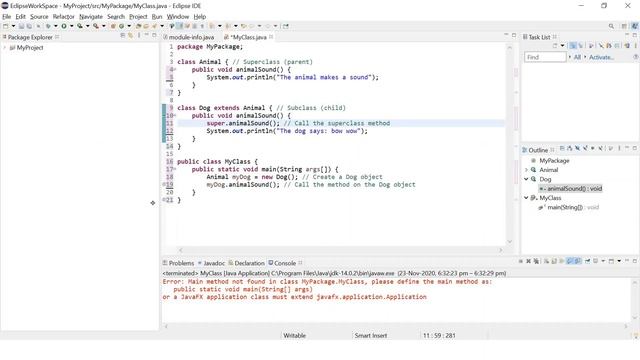This screenshot has height=360, width=640.
Task: Toggle Link with Editor in Package Explorer
Action: pos(130,36)
